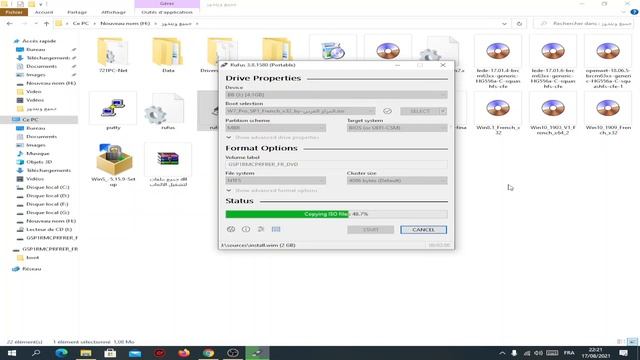Image resolution: width=640 pixels, height=360 pixels.
Task: Click the Copying ISO files progress bar
Action: (x=336, y=214)
